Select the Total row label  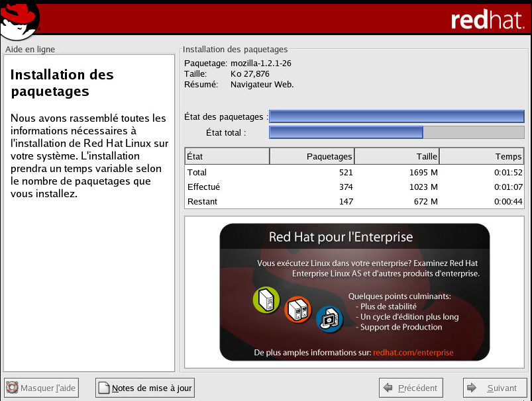(197, 172)
